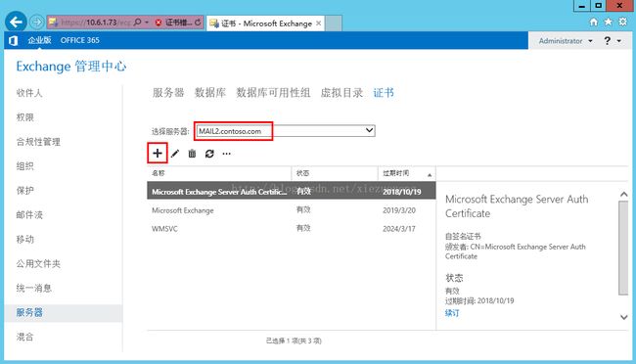
Task: Click the 续订 renew link
Action: (452, 313)
